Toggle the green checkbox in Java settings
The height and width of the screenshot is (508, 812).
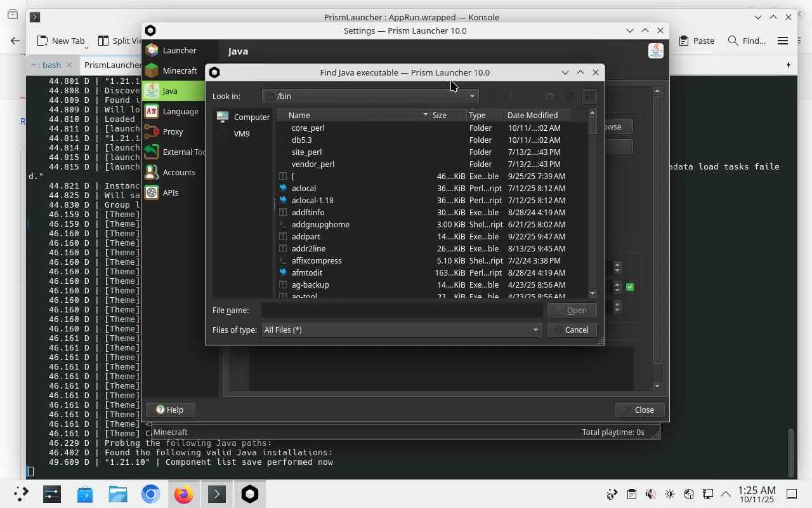tap(630, 287)
